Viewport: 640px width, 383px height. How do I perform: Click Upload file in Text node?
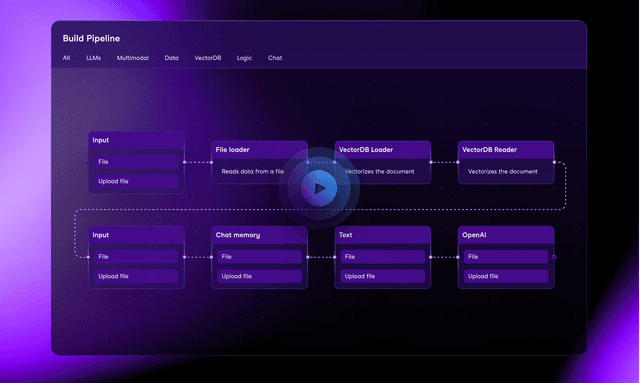pos(383,276)
